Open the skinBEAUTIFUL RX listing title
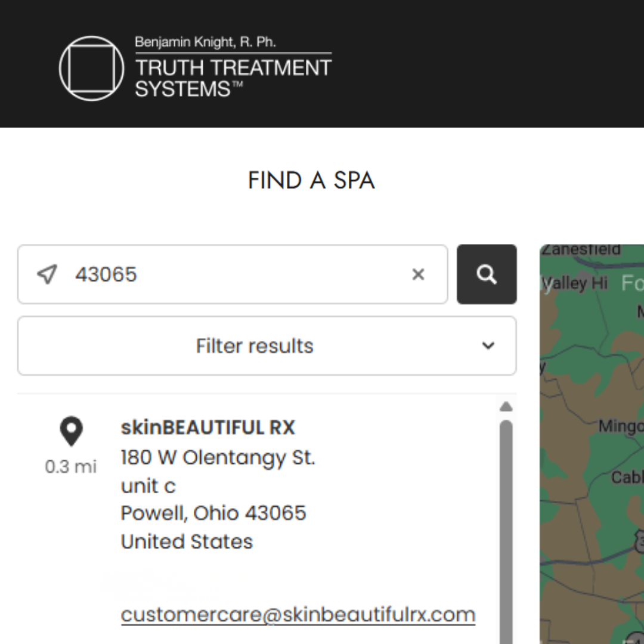 [x=208, y=428]
